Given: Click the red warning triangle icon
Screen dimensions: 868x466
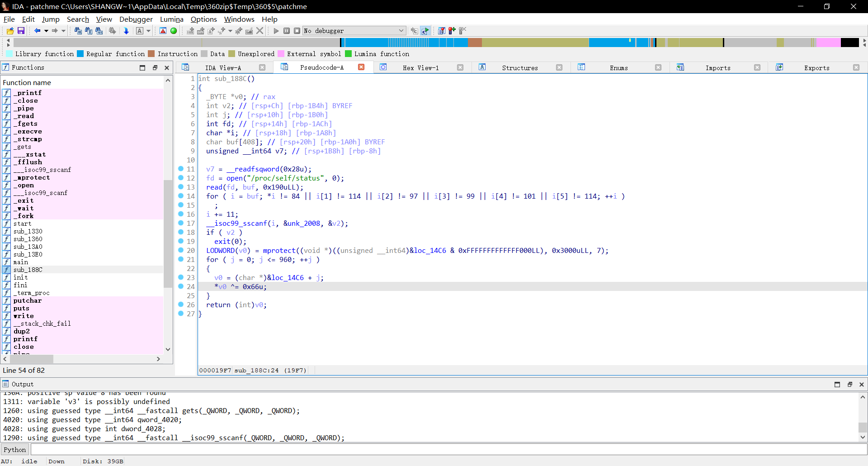Looking at the screenshot, I should pyautogui.click(x=163, y=31).
